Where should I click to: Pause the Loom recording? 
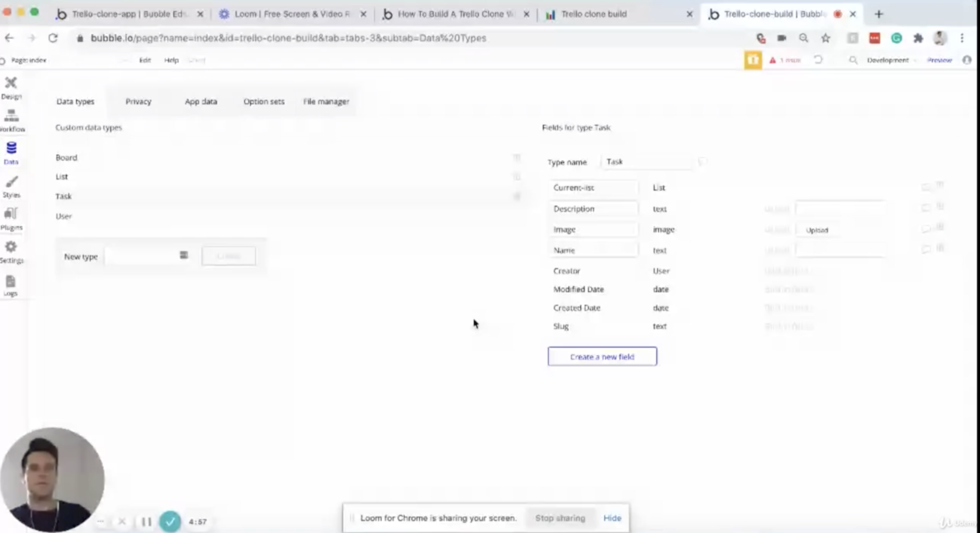(x=147, y=521)
